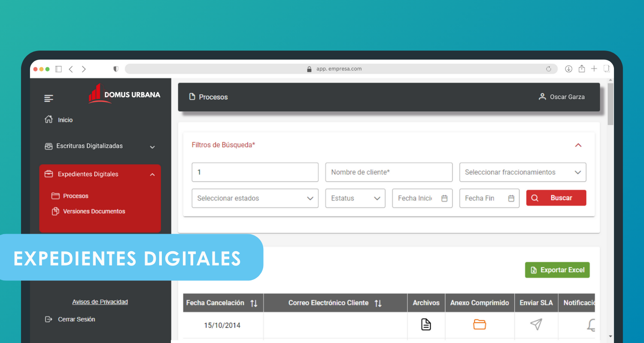The width and height of the screenshot is (644, 343).
Task: Click the Fecha Inicio calendar icon
Action: click(444, 199)
